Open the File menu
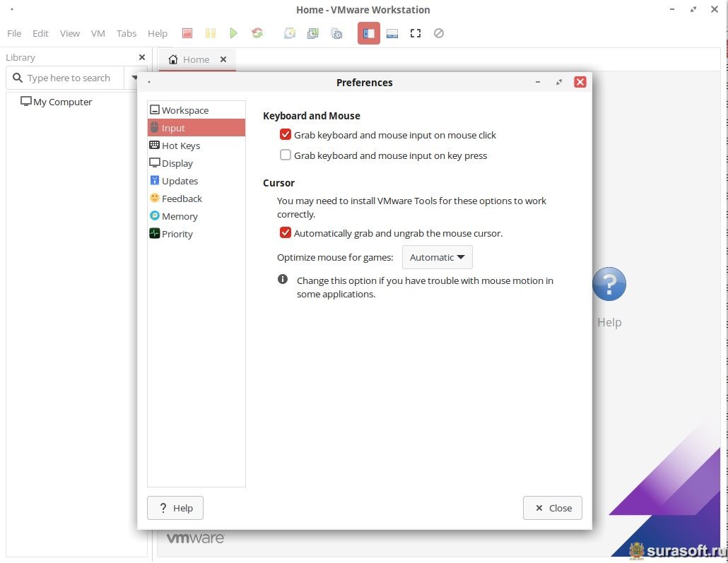 (14, 33)
